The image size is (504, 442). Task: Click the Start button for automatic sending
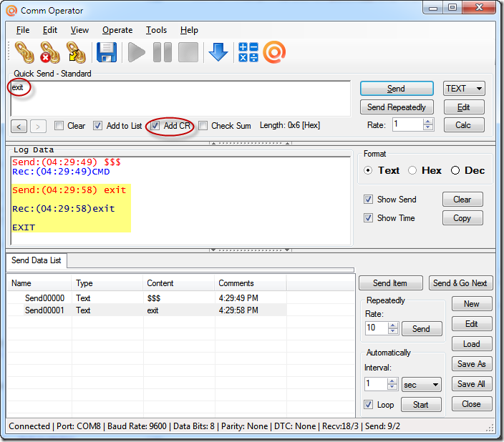tap(421, 405)
